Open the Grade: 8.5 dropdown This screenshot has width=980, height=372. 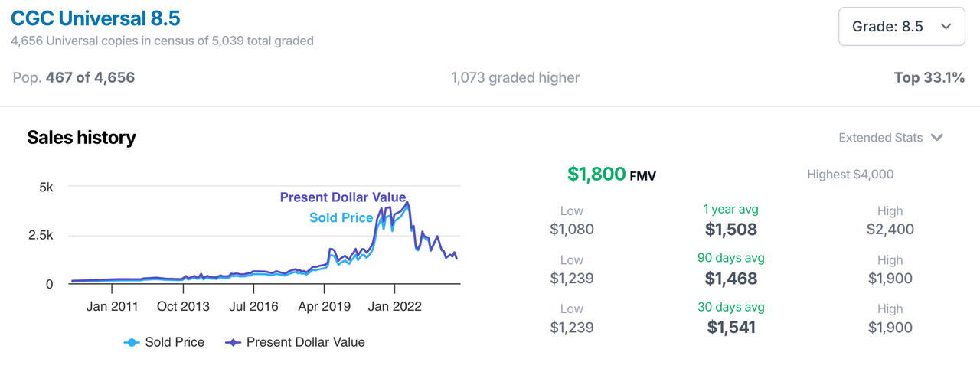click(x=901, y=27)
